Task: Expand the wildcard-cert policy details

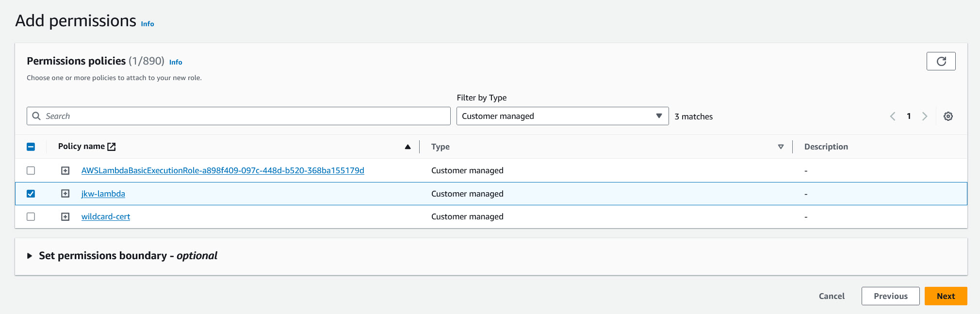Action: tap(65, 217)
